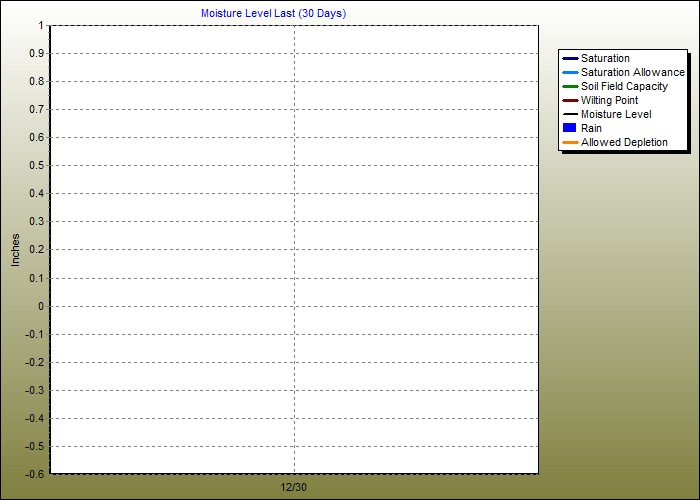Click the light blue Saturation Allowance swatch
This screenshot has height=500, width=700.
coord(570,73)
